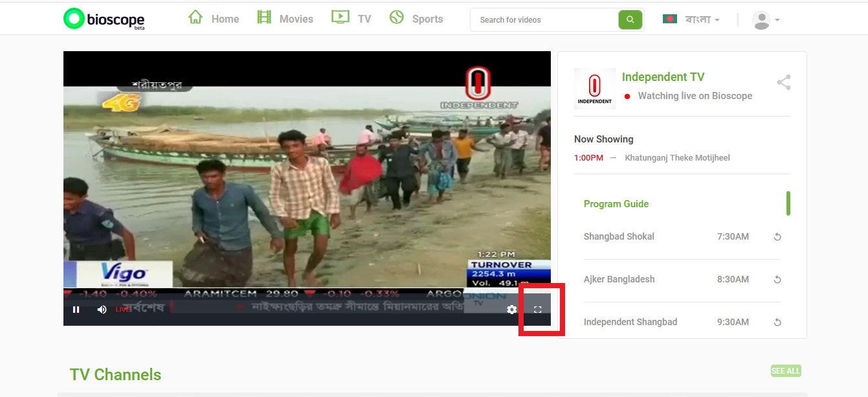The width and height of the screenshot is (868, 397).
Task: Click the Movies film strip icon
Action: click(264, 17)
